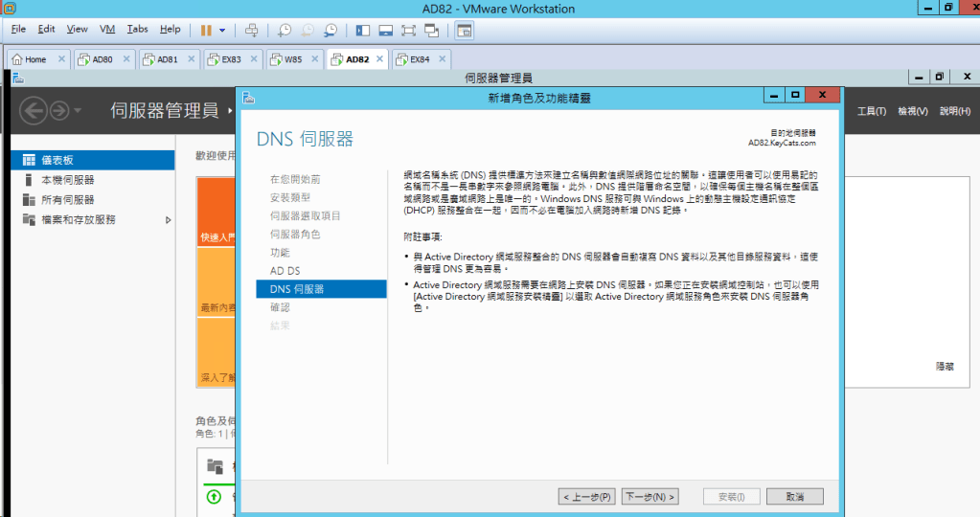Screen dimensions: 980x517
Task: Close the AD80 tab
Action: pos(126,59)
